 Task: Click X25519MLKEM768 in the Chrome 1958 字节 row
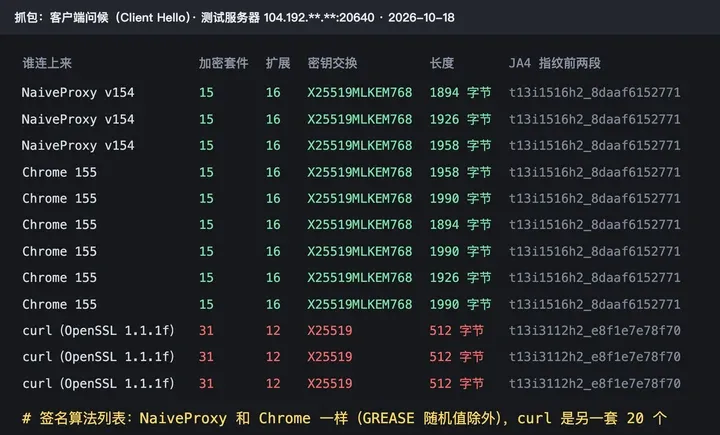click(360, 172)
